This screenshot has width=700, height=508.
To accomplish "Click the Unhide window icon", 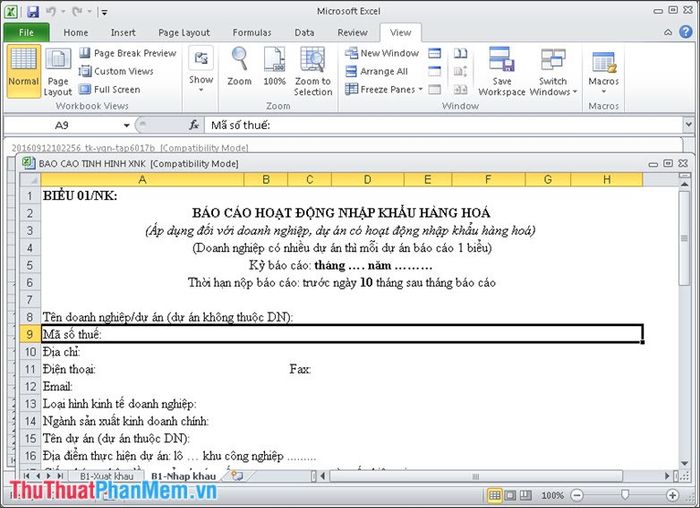I will pyautogui.click(x=434, y=90).
